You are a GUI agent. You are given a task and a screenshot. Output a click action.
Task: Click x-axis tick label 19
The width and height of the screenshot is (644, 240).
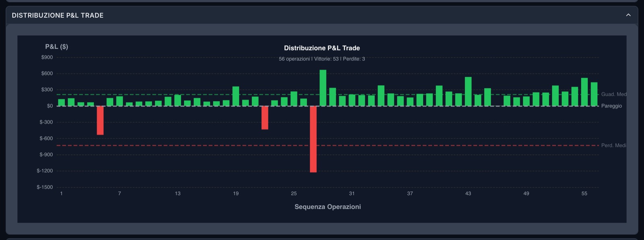[236, 193]
